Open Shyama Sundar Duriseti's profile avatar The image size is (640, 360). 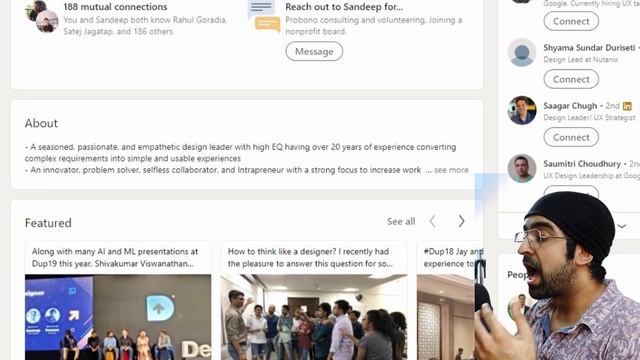[x=522, y=53]
